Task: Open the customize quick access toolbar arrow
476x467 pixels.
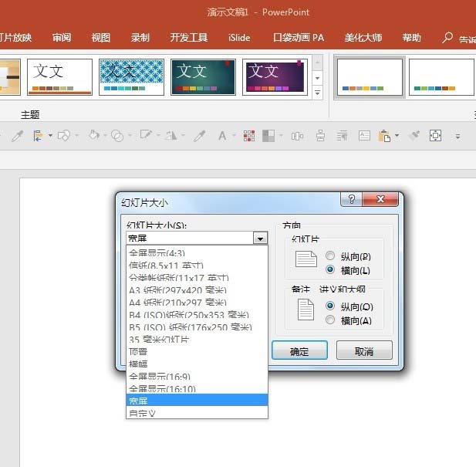Action: coord(457,137)
